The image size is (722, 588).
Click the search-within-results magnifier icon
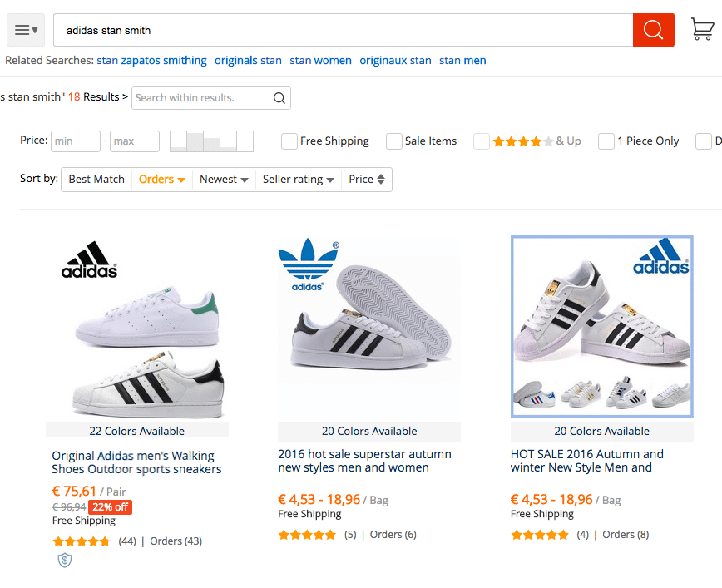(x=279, y=98)
